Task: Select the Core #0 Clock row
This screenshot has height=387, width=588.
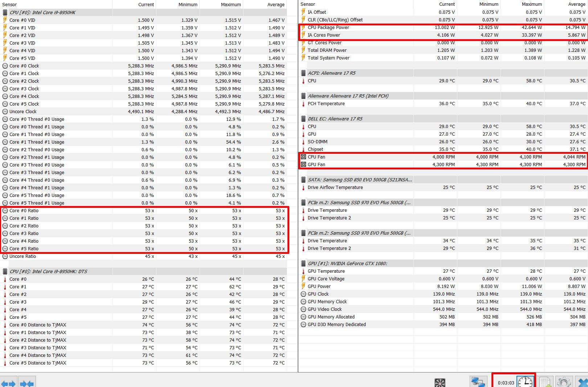Action: [24, 66]
